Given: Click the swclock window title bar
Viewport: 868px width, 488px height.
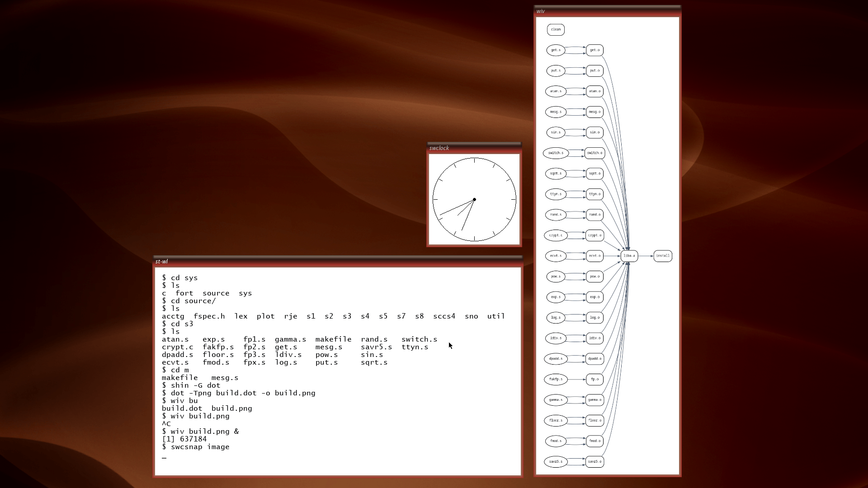Looking at the screenshot, I should (x=474, y=148).
